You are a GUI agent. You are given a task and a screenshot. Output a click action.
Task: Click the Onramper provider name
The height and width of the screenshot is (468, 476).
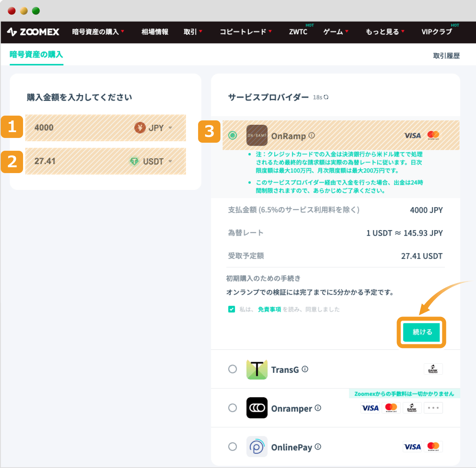pyautogui.click(x=291, y=408)
